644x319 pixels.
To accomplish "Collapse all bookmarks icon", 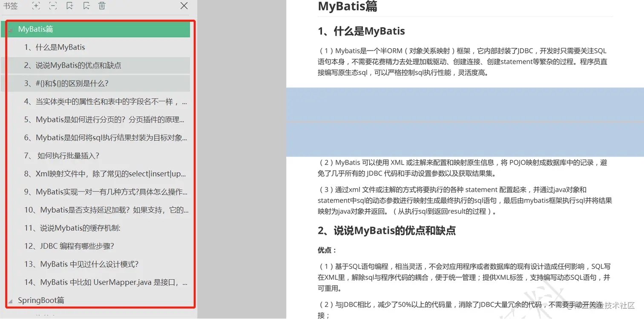I will coord(52,6).
